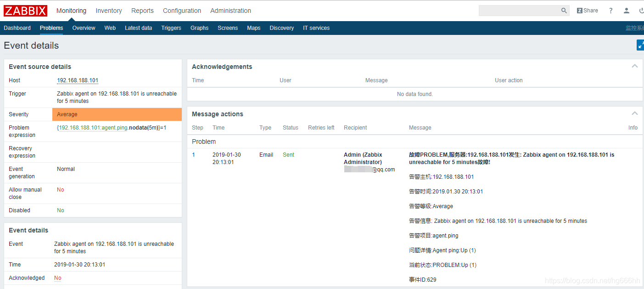Go to Dashboard submenu

[17, 28]
